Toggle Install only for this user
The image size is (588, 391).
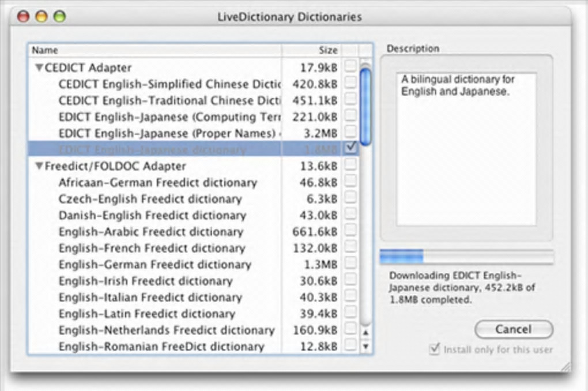point(434,349)
